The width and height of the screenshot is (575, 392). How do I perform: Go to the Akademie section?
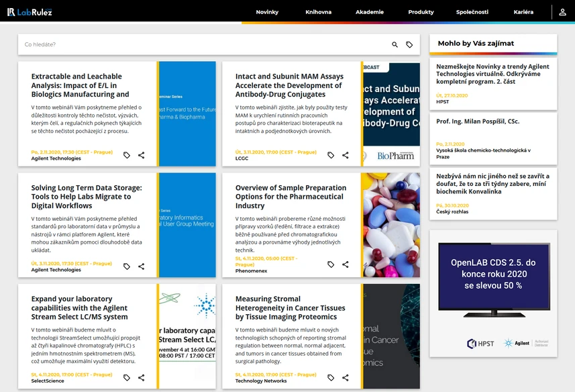coord(370,12)
